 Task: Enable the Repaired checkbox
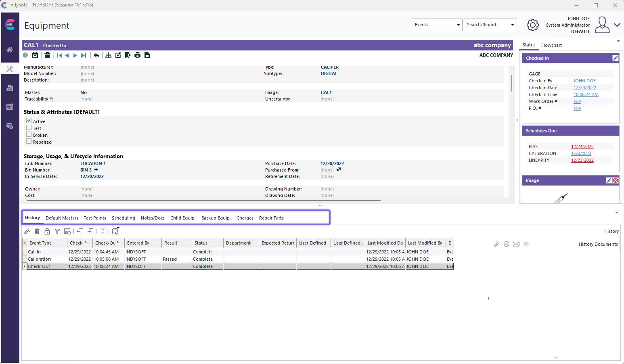pyautogui.click(x=29, y=141)
